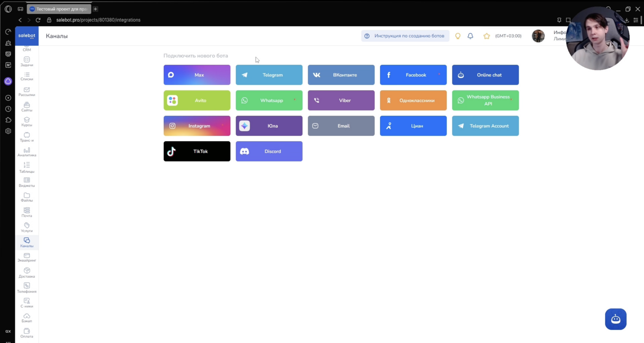The height and width of the screenshot is (343, 644).
Task: Open the Курсы section
Action: click(x=27, y=122)
